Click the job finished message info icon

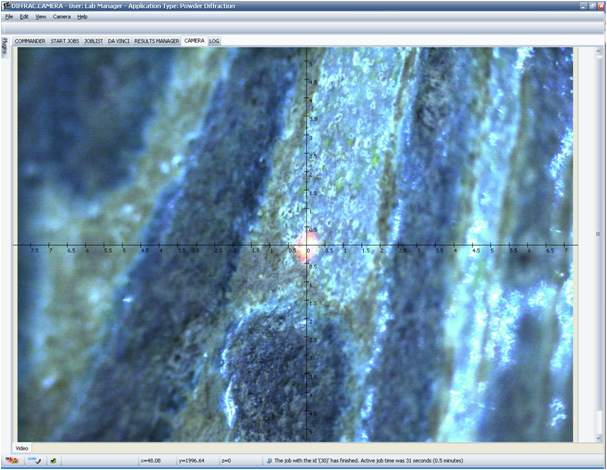(x=269, y=461)
